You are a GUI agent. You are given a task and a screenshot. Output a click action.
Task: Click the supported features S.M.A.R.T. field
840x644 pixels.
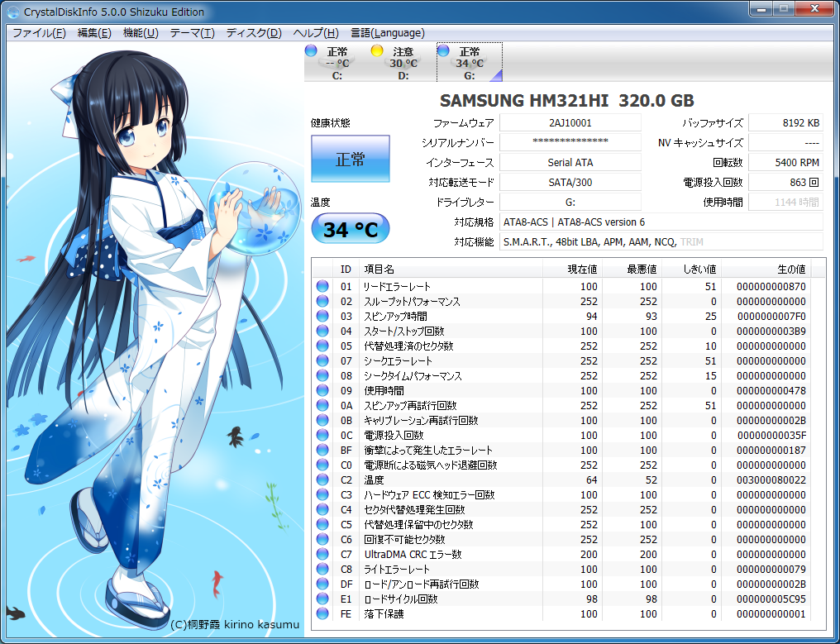point(661,241)
